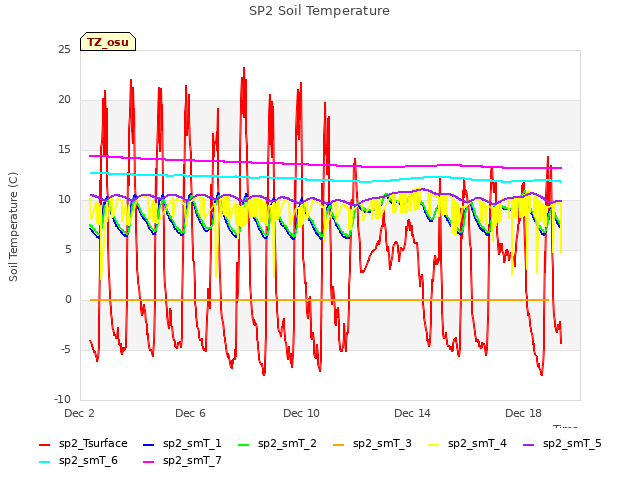Click the Soil Temperature (C) axis title
640x480 pixels.
tap(13, 227)
